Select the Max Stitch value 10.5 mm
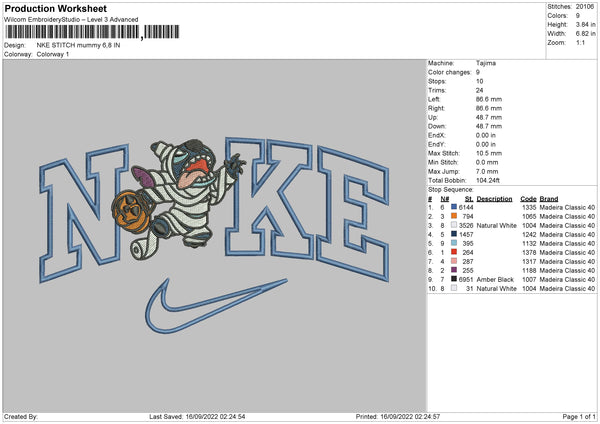The height and width of the screenshot is (424, 600). click(489, 153)
